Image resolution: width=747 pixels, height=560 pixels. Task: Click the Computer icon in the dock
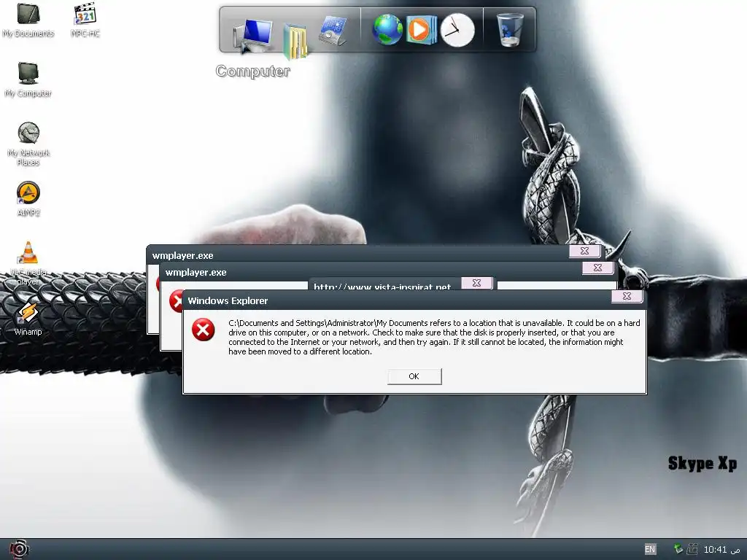pyautogui.click(x=253, y=35)
